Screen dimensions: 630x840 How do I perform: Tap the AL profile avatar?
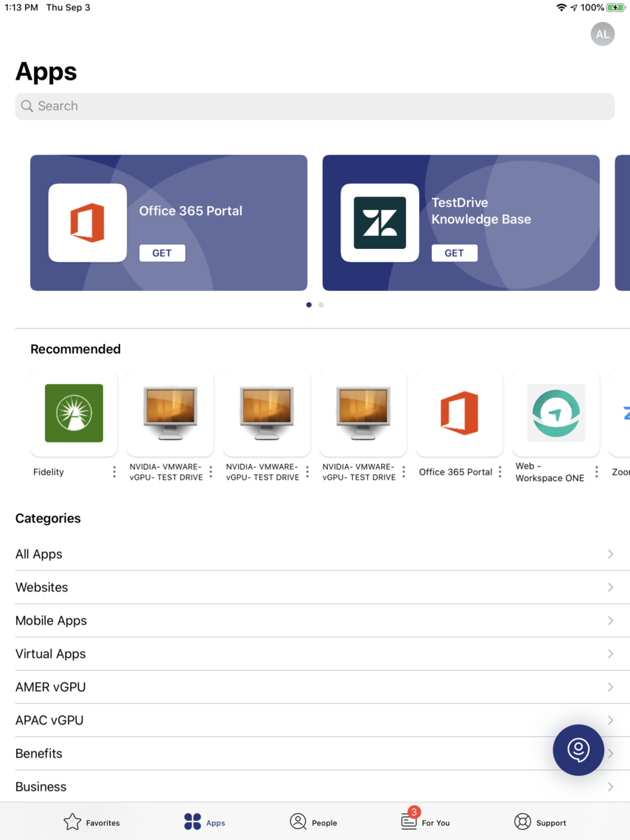click(x=602, y=34)
